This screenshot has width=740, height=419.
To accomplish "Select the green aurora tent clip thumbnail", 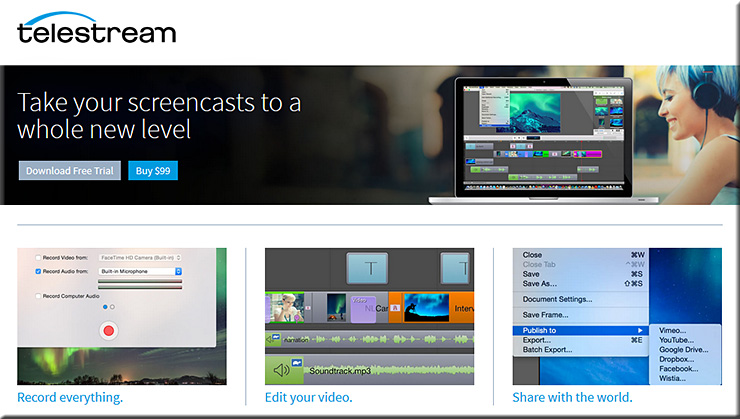I will click(x=336, y=307).
